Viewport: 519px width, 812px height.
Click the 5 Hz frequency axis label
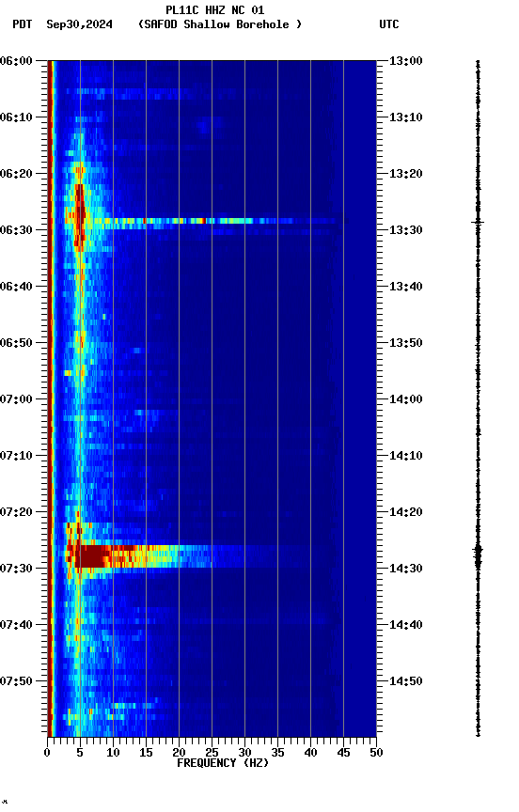pyautogui.click(x=80, y=754)
